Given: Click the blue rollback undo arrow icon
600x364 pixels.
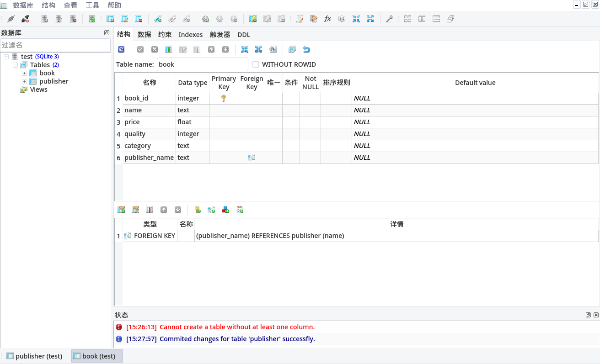Looking at the screenshot, I should pos(306,49).
